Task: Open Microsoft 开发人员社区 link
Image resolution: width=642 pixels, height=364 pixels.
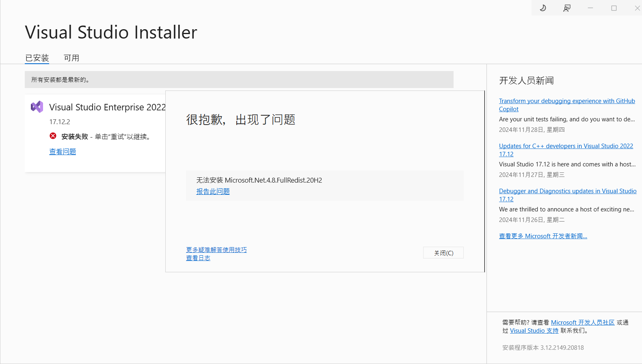Action: (x=583, y=323)
